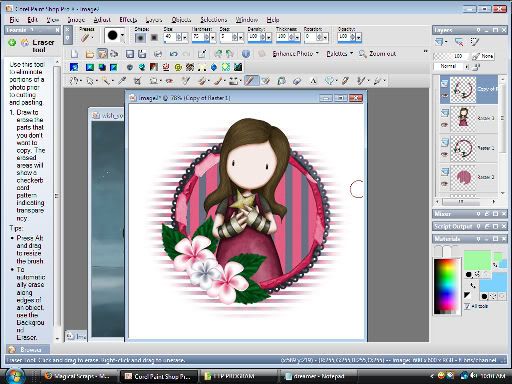This screenshot has height=384, width=512.
Task: Select the Crop tool
Action: tap(137, 81)
